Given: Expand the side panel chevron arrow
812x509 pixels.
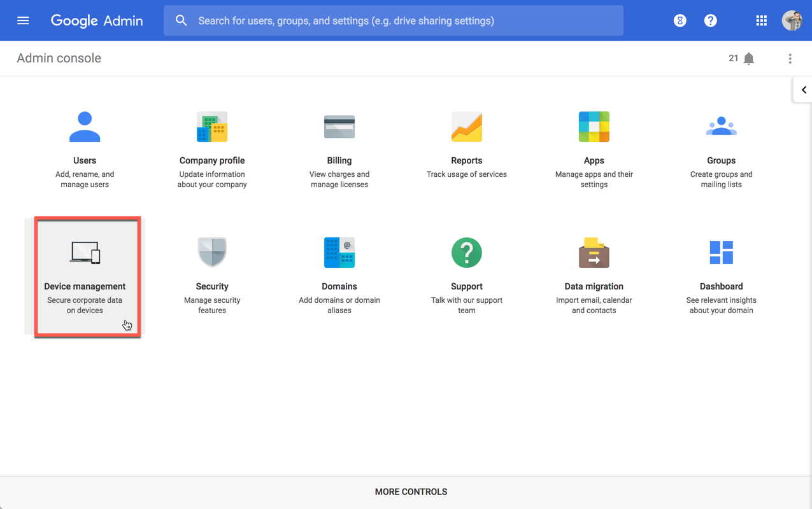Looking at the screenshot, I should (x=804, y=90).
